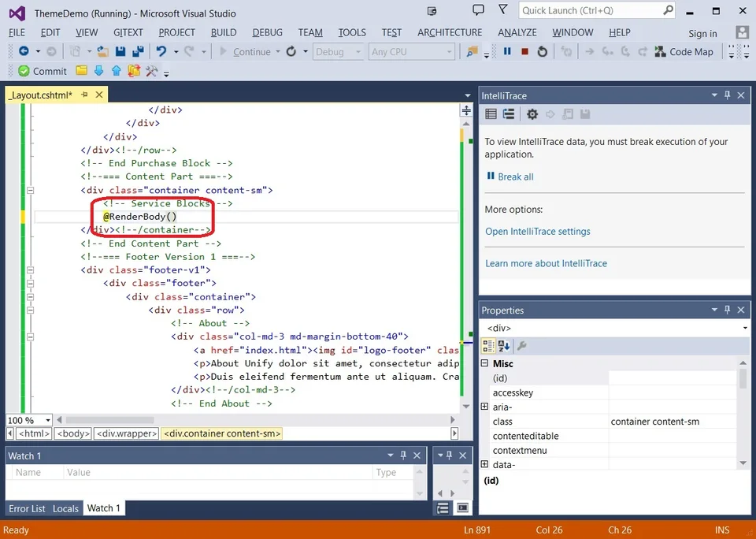Viewport: 756px width, 539px height.
Task: Click the editor horizontal scrollbar thumb
Action: coord(110,420)
